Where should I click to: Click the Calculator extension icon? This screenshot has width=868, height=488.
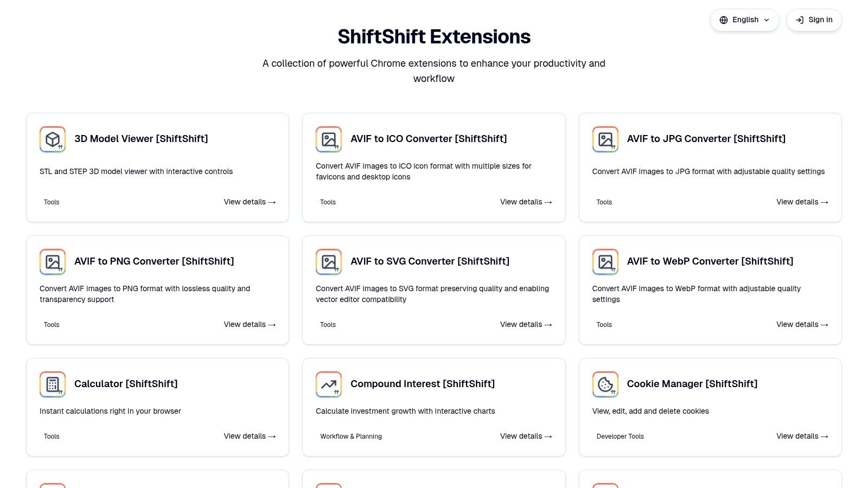(52, 384)
